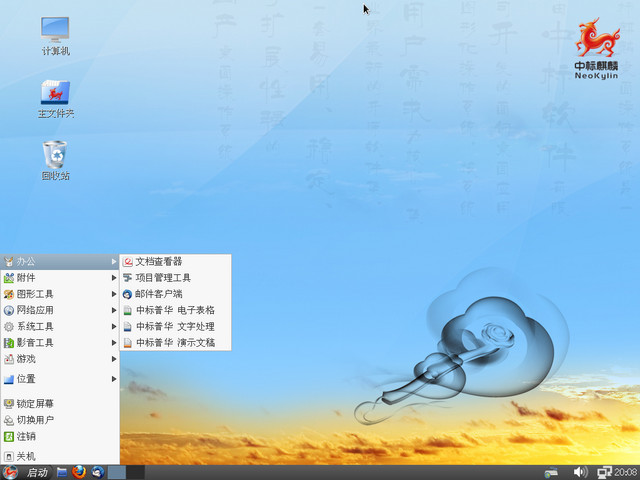Choose 关机 to shut down
This screenshot has height=480, width=640.
(26, 456)
